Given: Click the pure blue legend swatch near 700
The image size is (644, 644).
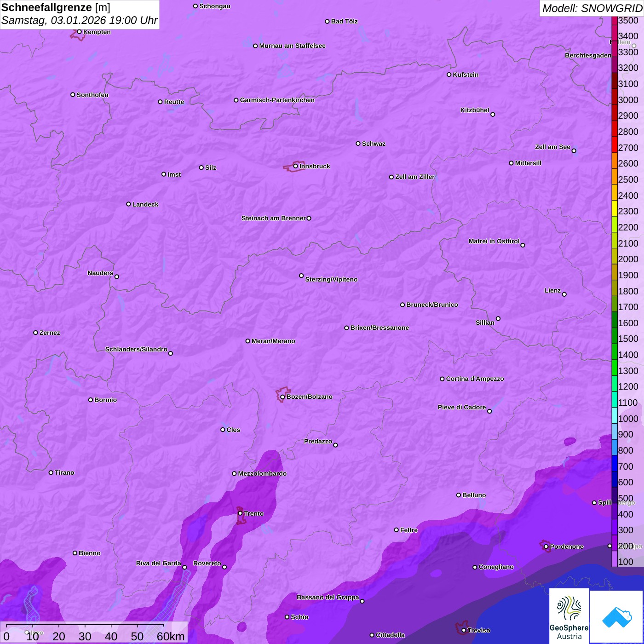Looking at the screenshot, I should [x=615, y=463].
